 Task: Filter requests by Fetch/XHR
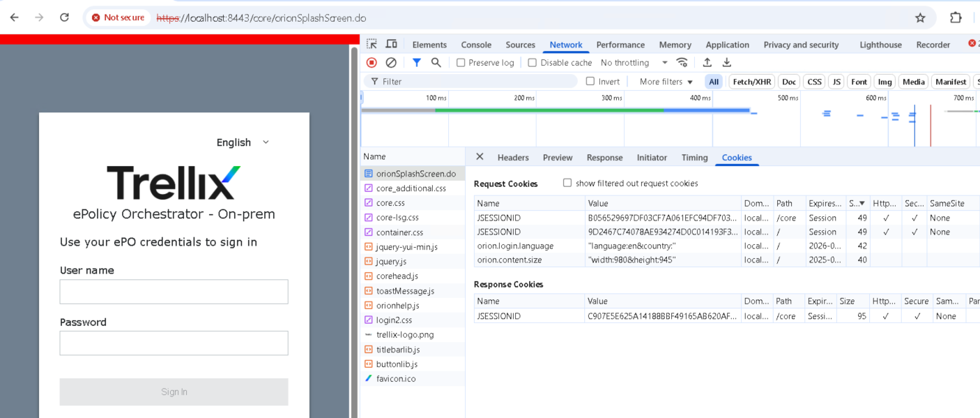(751, 82)
